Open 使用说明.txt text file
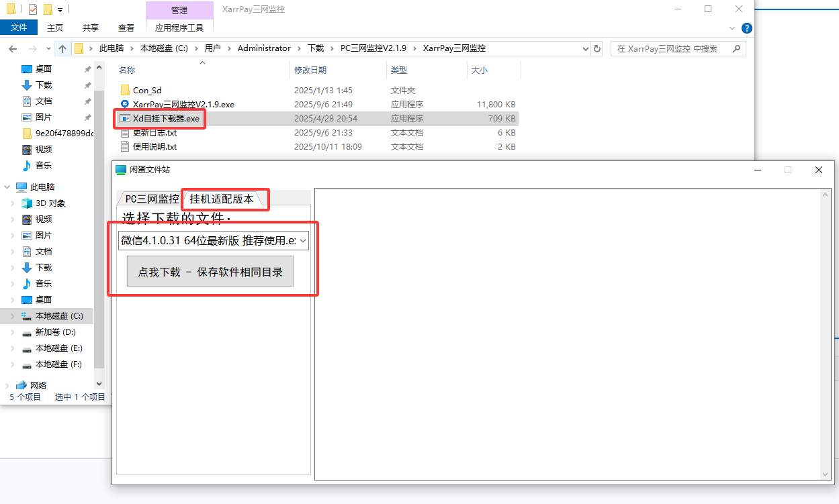 [154, 147]
